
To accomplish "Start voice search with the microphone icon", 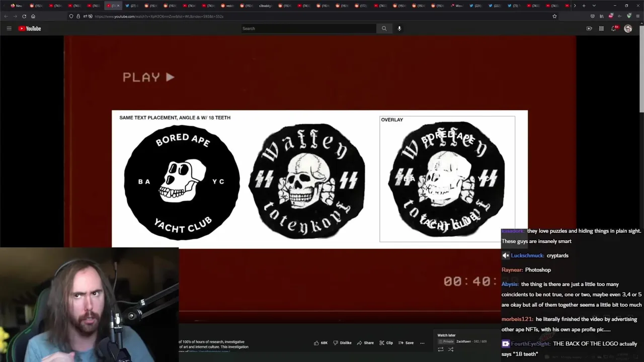I will [x=399, y=29].
